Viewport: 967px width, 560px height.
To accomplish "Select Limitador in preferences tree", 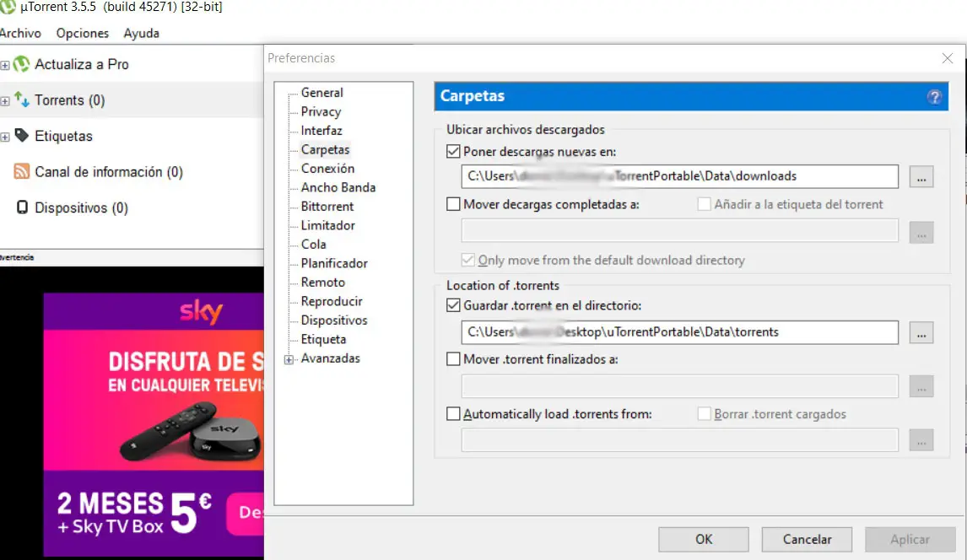I will [327, 225].
